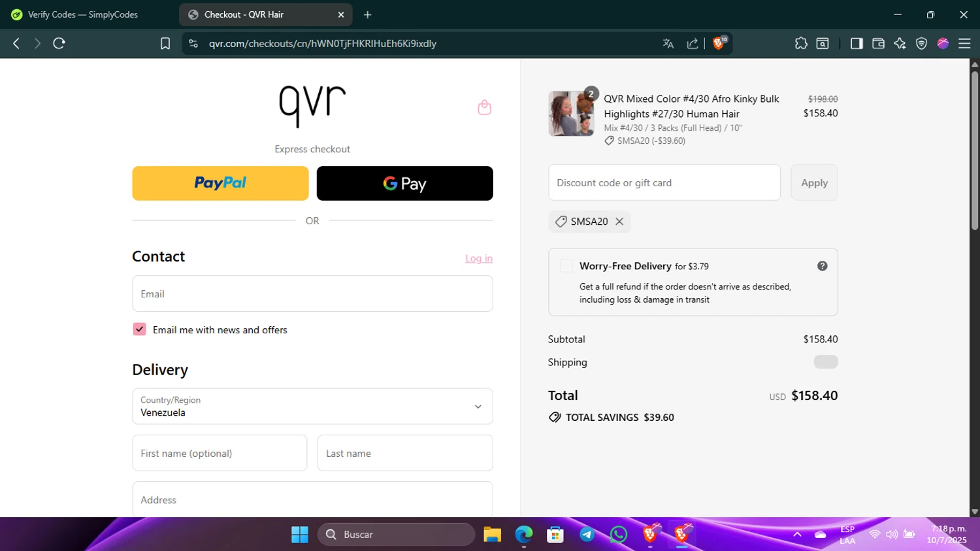Open Worry-Free Delivery help question mark
The height and width of the screenshot is (551, 980).
tap(822, 266)
